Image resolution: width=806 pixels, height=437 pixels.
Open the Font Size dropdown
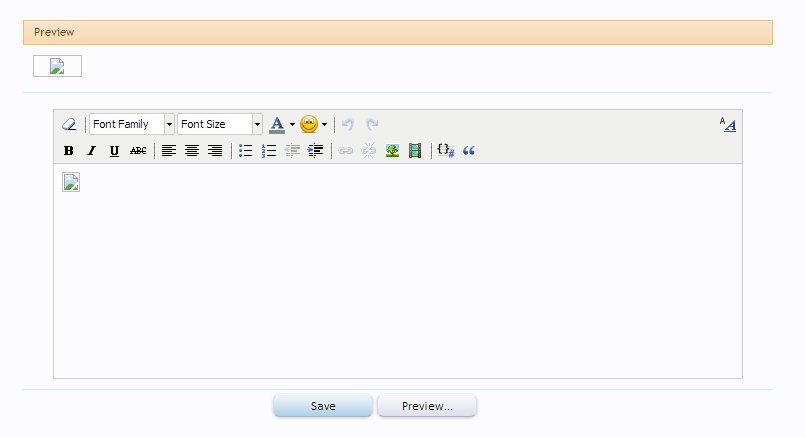click(220, 124)
